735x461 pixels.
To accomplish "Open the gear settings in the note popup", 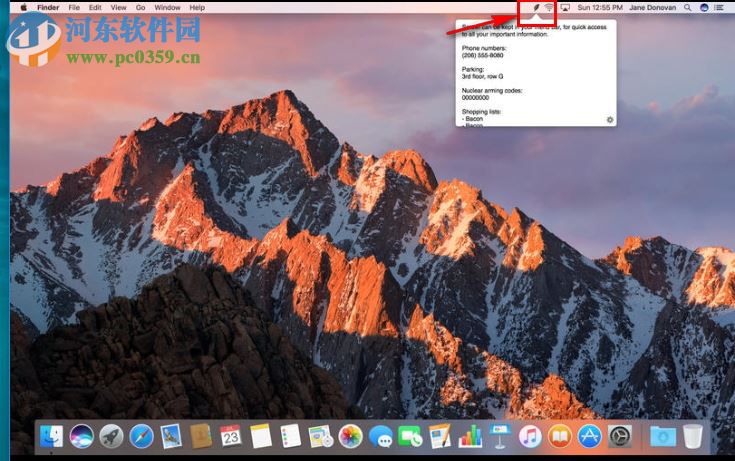I will tap(609, 120).
